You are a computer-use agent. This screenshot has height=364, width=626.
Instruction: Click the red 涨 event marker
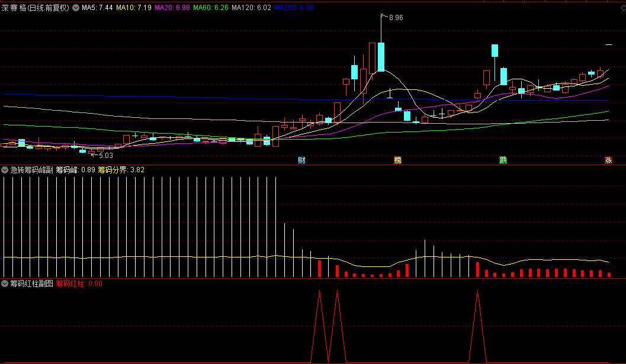[x=608, y=160]
